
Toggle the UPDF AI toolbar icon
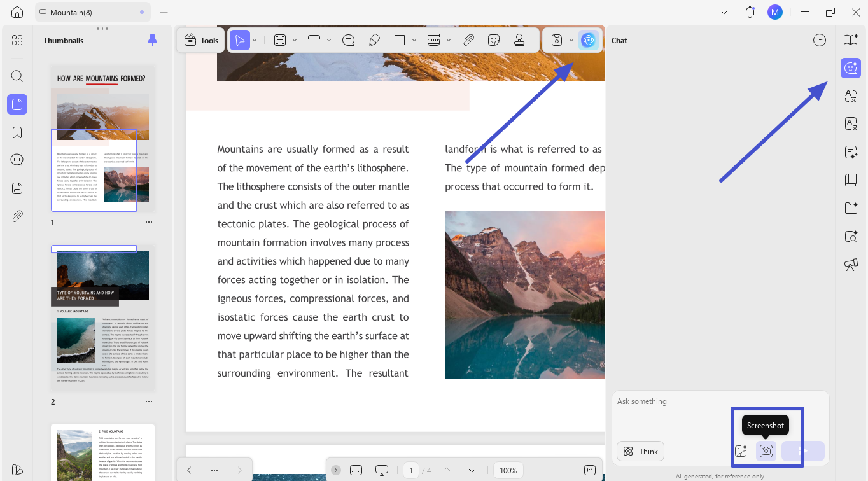click(x=589, y=40)
